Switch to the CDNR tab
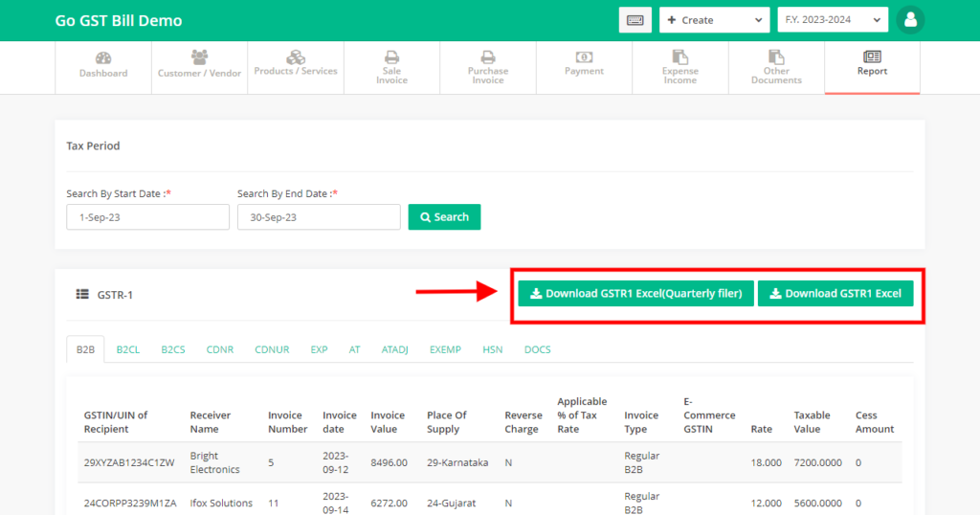Screen dimensions: 980x515 point(220,349)
